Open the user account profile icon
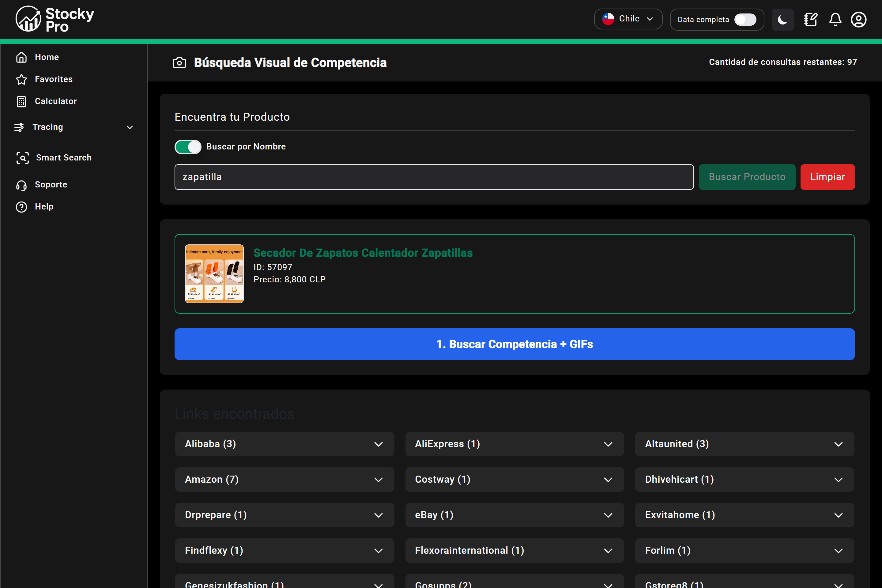This screenshot has width=882, height=588. 858,20
